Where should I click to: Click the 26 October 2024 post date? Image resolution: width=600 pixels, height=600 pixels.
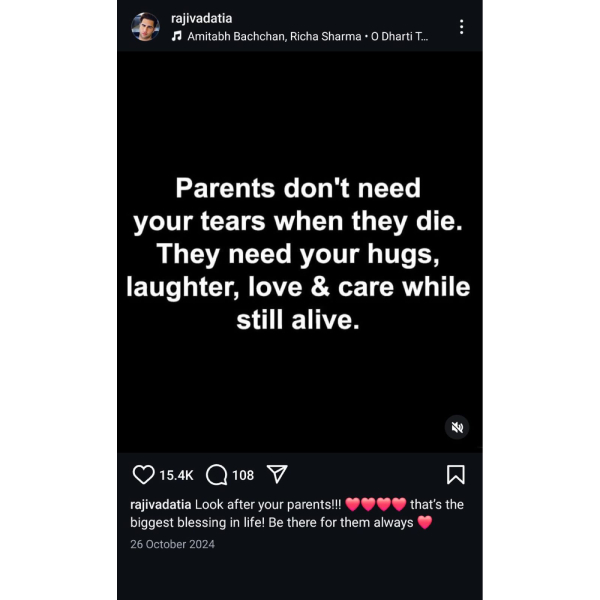click(x=173, y=544)
